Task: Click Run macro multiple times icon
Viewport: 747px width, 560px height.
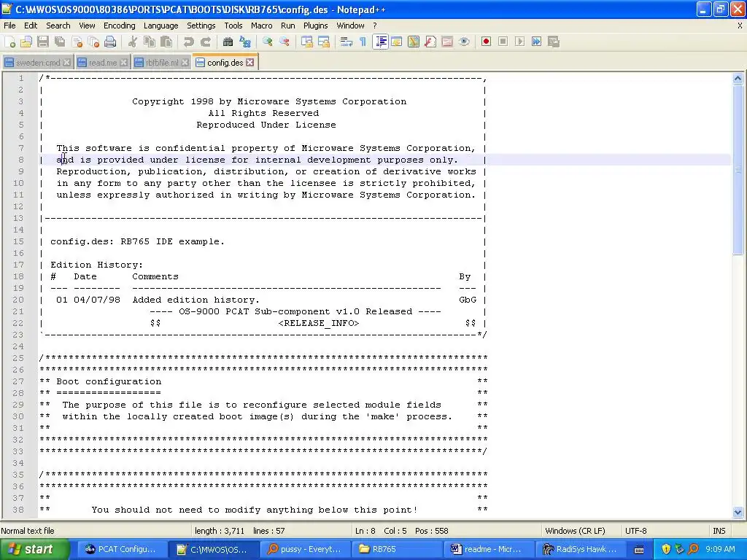Action: [x=536, y=42]
